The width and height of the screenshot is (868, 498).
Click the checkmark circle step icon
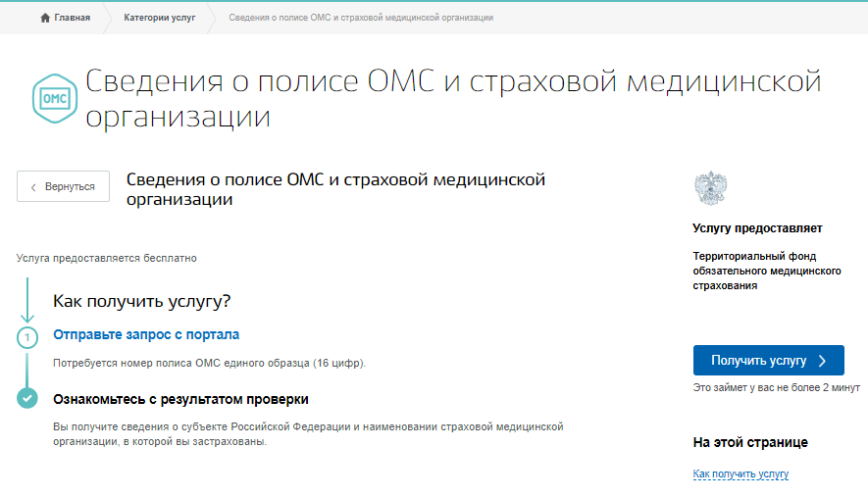[x=27, y=399]
